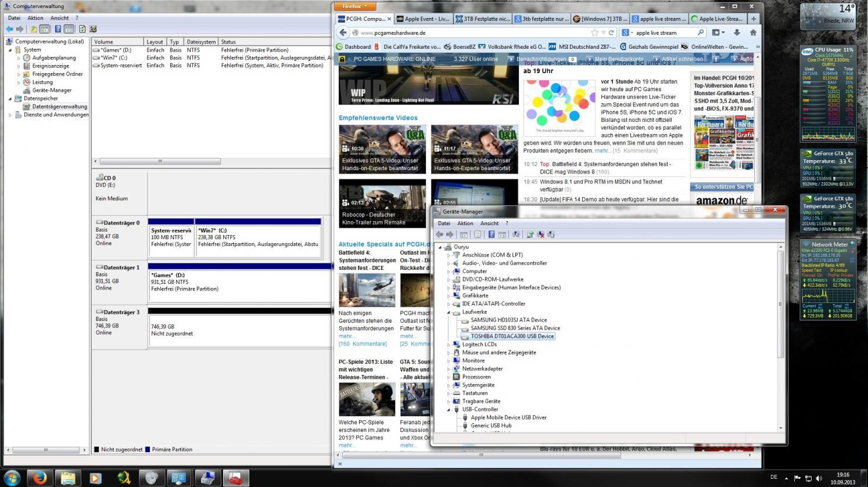Collapse the Laufwerke node in Geräte-Manager

(449, 312)
